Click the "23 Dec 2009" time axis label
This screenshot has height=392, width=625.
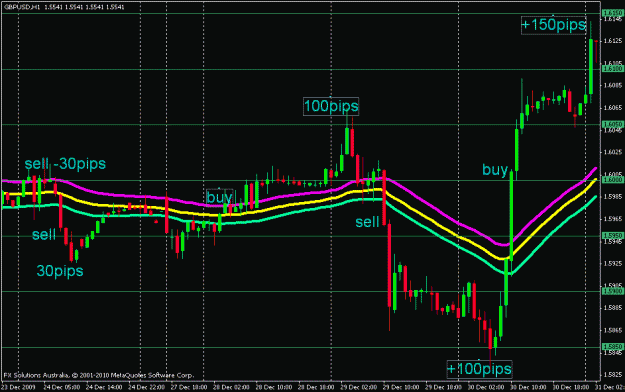pyautogui.click(x=19, y=387)
